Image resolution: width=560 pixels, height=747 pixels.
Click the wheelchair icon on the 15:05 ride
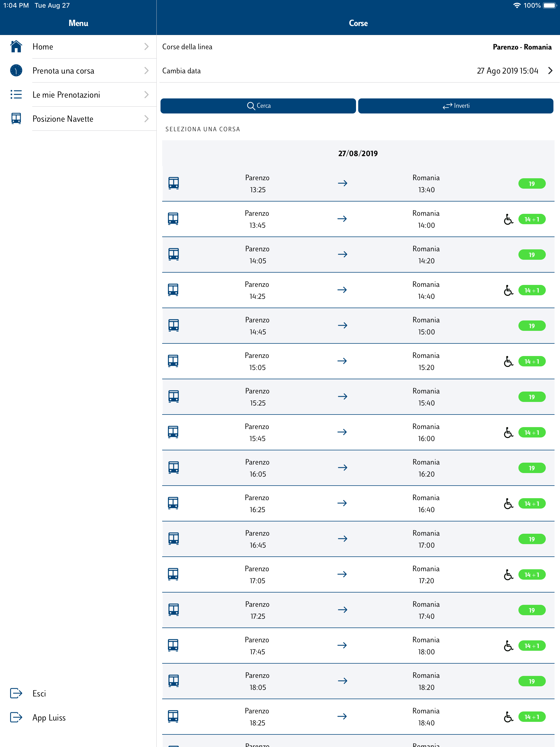click(508, 362)
